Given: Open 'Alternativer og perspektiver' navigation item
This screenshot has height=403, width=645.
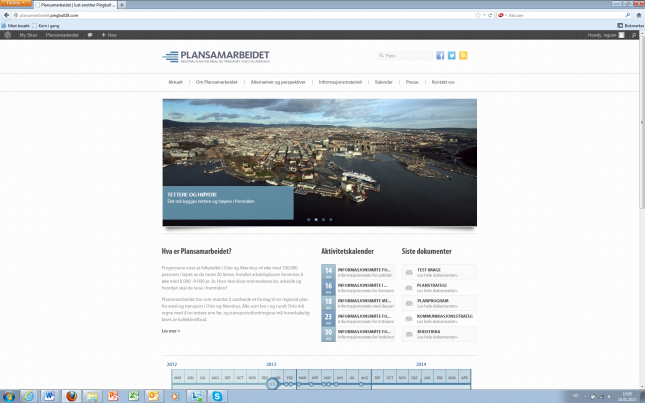Looking at the screenshot, I should (278, 82).
